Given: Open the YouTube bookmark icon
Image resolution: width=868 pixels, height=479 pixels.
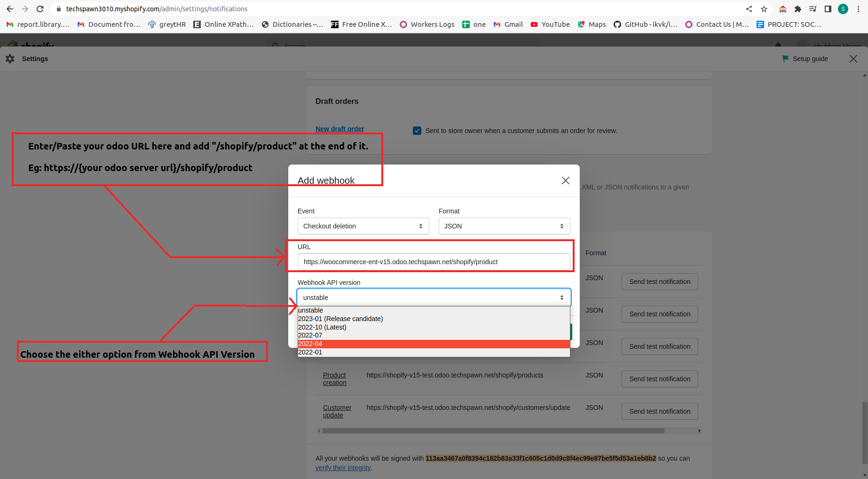Looking at the screenshot, I should pyautogui.click(x=534, y=24).
